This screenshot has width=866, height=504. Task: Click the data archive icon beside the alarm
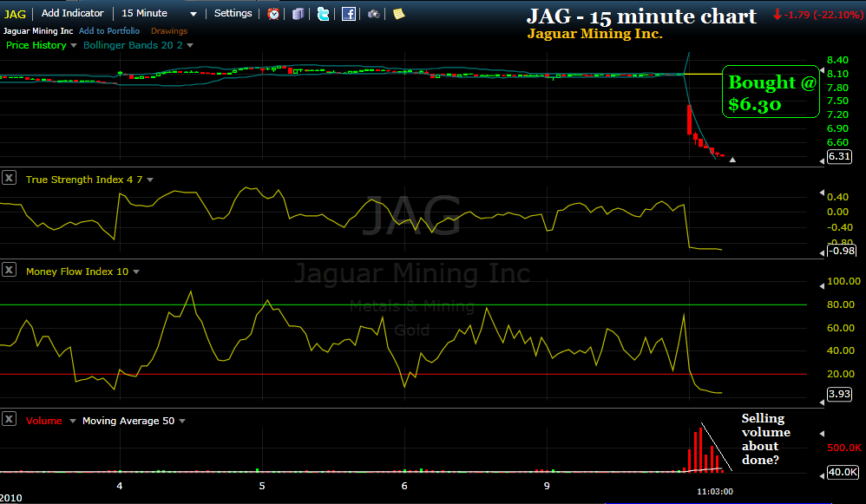(x=298, y=14)
